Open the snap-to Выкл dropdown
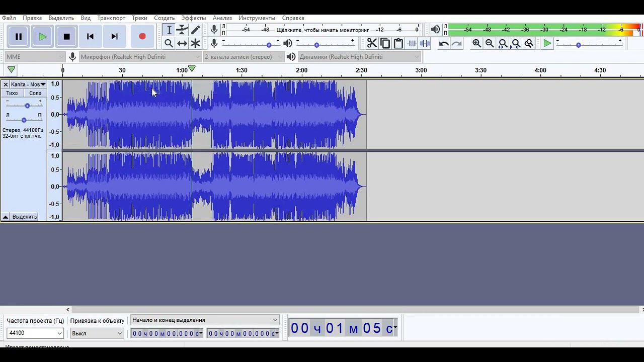 (x=97, y=333)
